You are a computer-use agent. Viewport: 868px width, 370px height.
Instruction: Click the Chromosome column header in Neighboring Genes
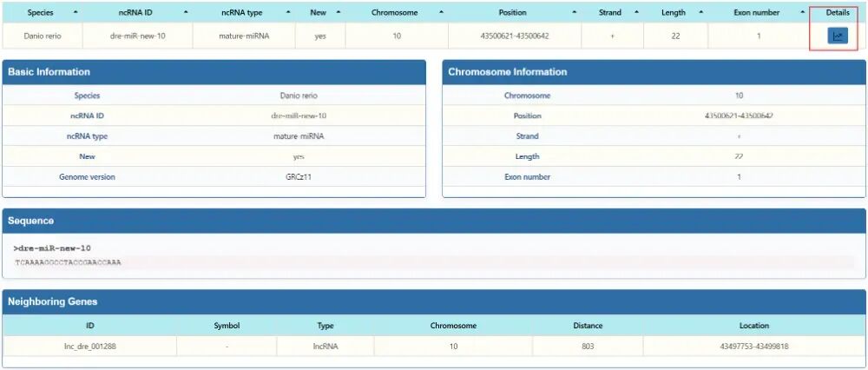[x=453, y=326]
